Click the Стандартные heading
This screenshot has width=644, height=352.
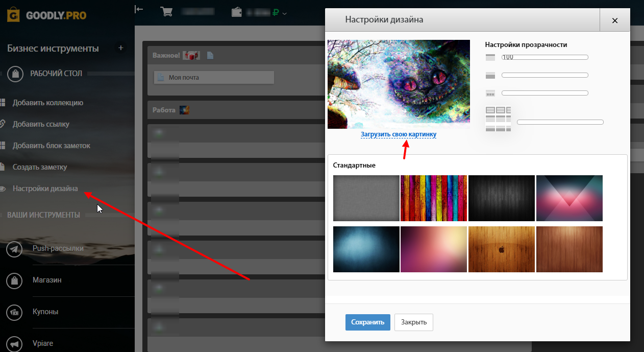354,166
